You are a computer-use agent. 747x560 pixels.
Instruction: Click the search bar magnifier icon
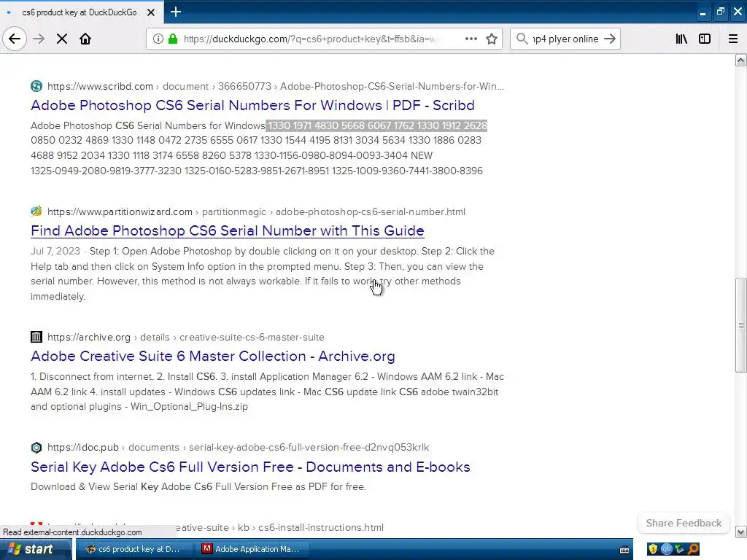pyautogui.click(x=522, y=39)
